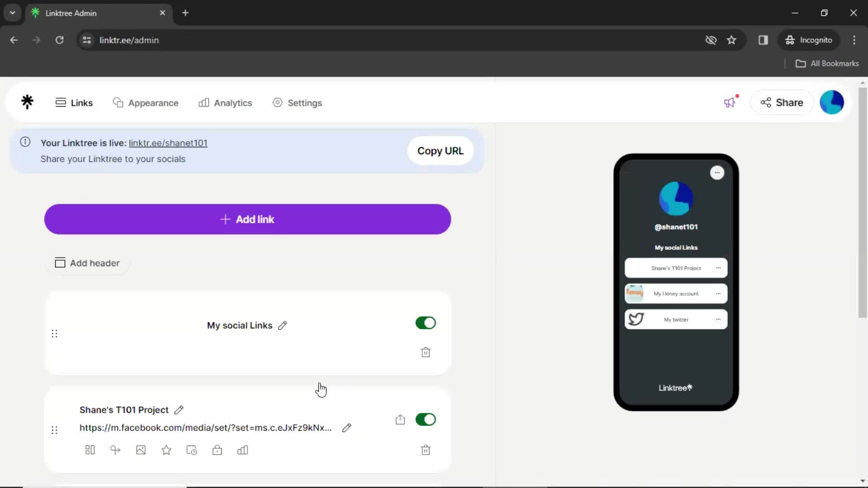
Task: Click the share icon for Shane's T101 Project
Action: pyautogui.click(x=400, y=419)
